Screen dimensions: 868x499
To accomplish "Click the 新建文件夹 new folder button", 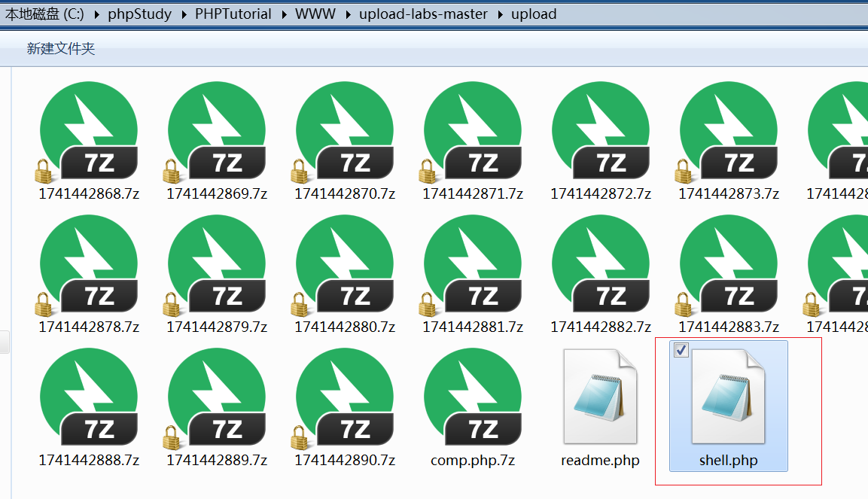I will coord(61,49).
